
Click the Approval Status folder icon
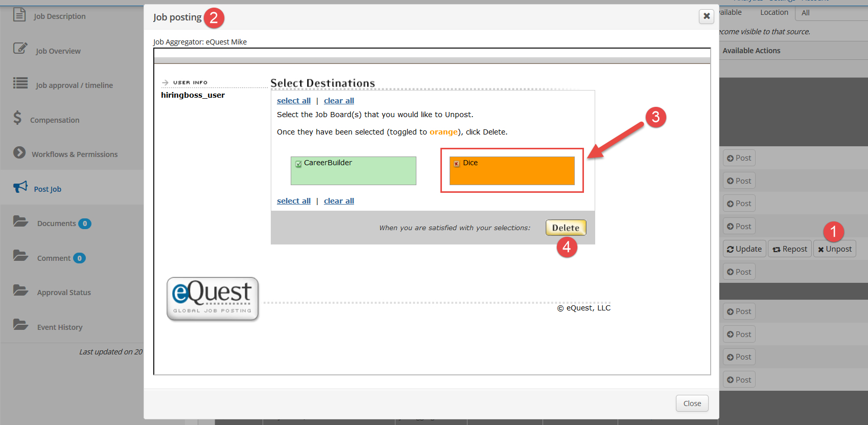(20, 290)
